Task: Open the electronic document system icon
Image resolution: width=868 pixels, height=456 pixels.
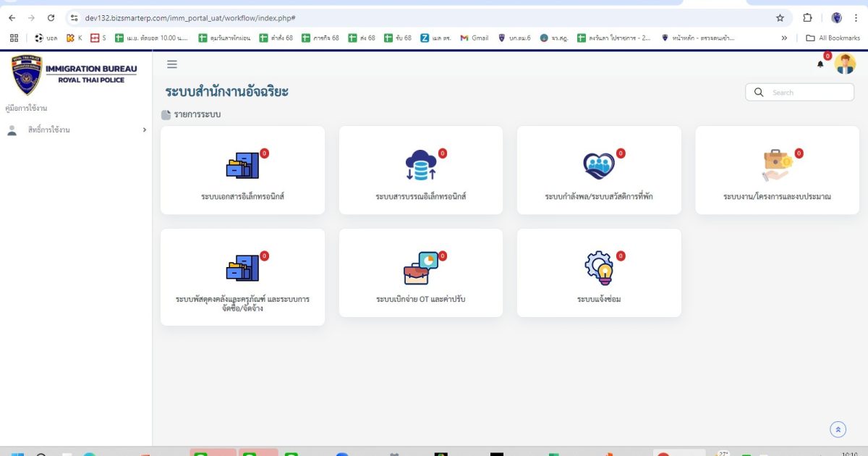Action: (x=242, y=166)
